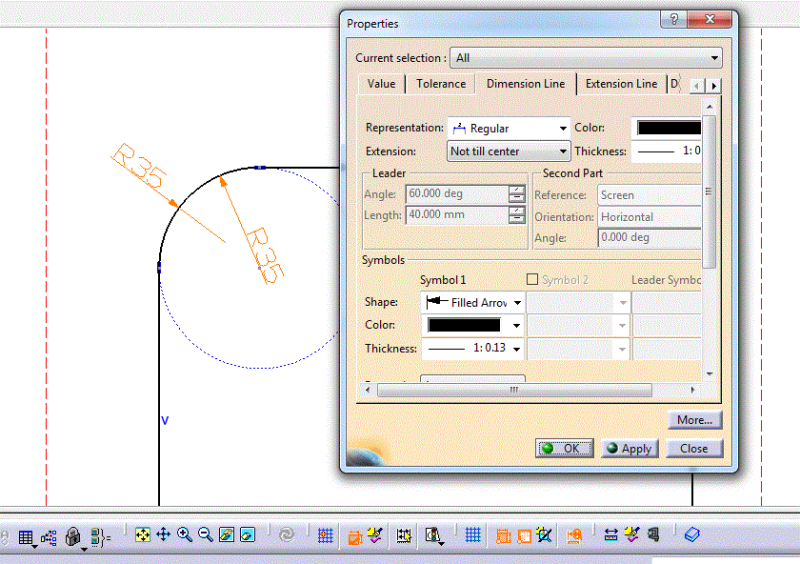The width and height of the screenshot is (800, 564).
Task: Click the horizontal scrollbar in Properties
Action: click(x=514, y=390)
